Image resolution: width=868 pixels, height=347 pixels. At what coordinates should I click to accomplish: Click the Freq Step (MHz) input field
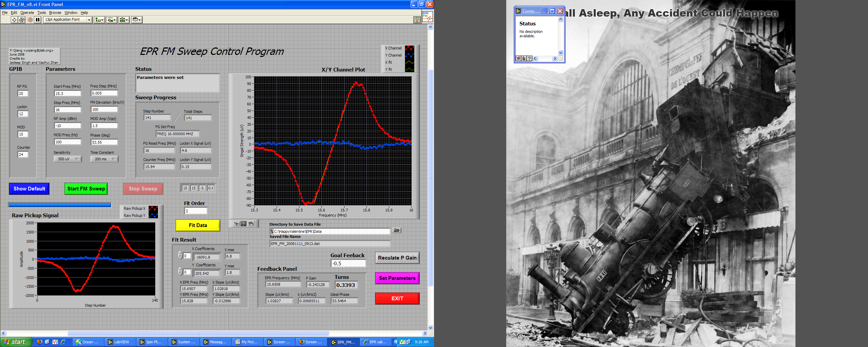[104, 93]
